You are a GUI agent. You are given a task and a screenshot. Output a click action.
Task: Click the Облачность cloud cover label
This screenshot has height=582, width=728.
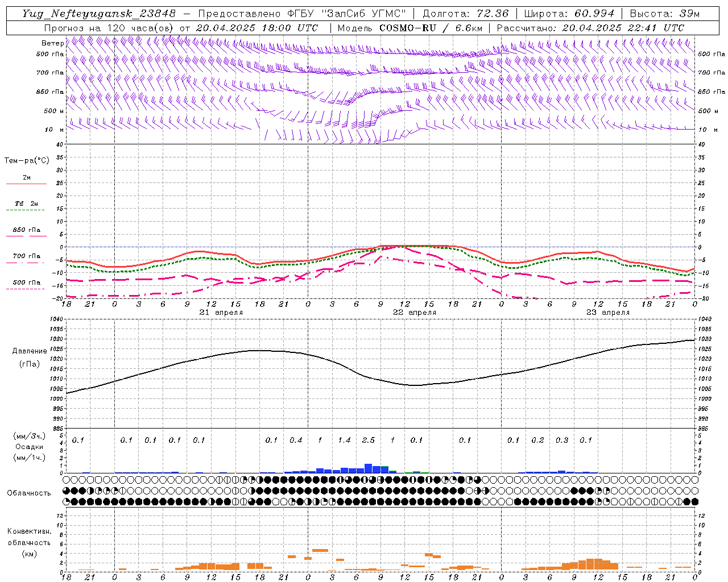(x=29, y=493)
